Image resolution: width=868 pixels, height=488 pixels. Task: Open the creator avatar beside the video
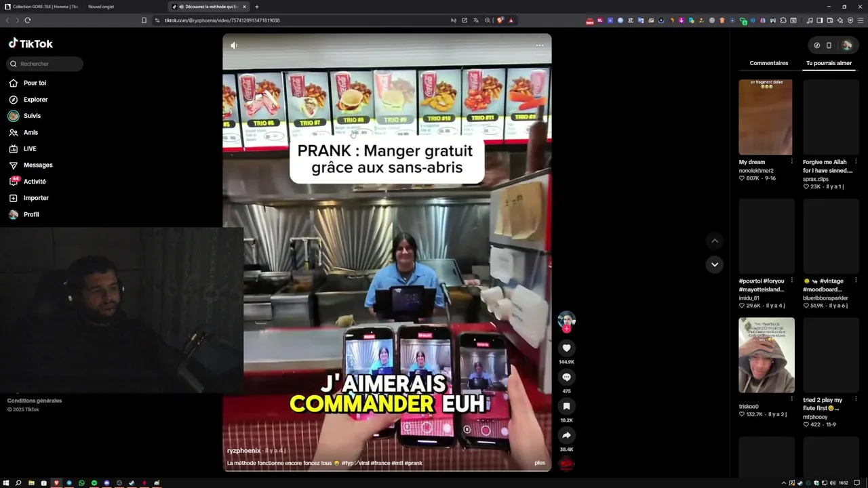click(x=566, y=320)
